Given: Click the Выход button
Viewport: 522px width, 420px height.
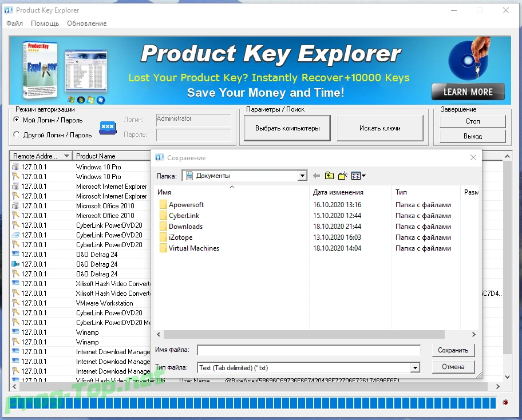Looking at the screenshot, I should click(x=473, y=136).
